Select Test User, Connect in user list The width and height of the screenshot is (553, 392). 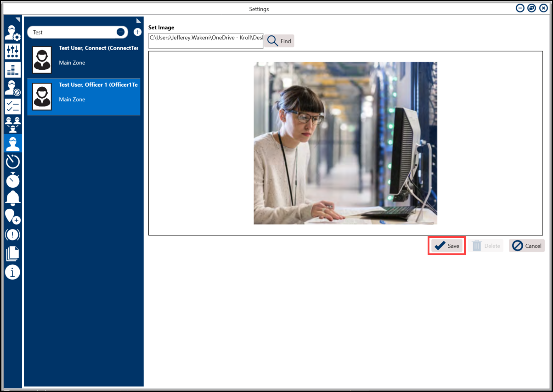(84, 60)
